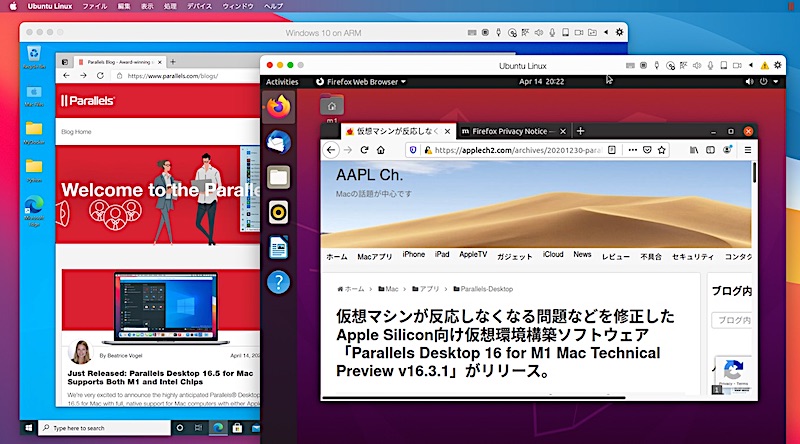Open the AppleTV navigation item
The height and width of the screenshot is (444, 800).
coord(473,254)
